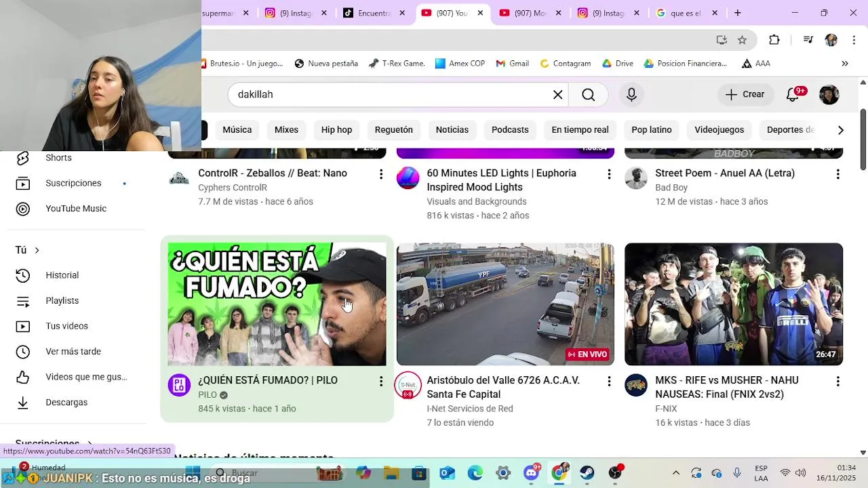Select the Podcasts filter chip
Image resolution: width=868 pixels, height=488 pixels.
[510, 129]
